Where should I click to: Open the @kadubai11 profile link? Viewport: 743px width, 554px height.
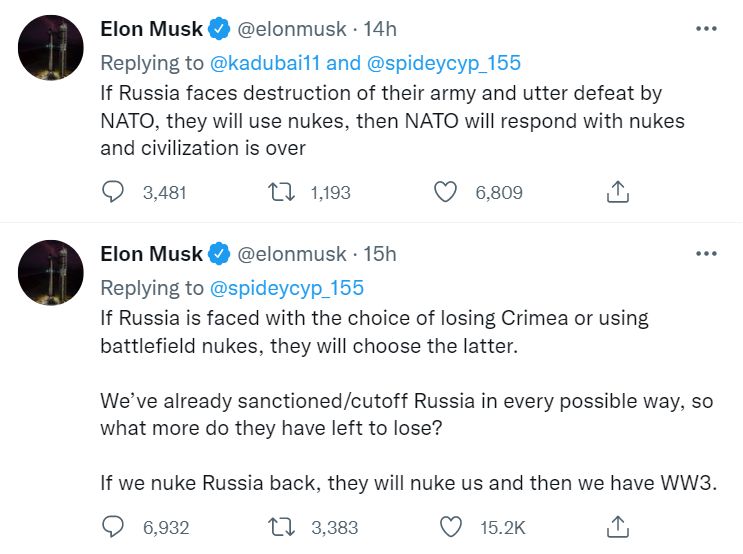[266, 64]
